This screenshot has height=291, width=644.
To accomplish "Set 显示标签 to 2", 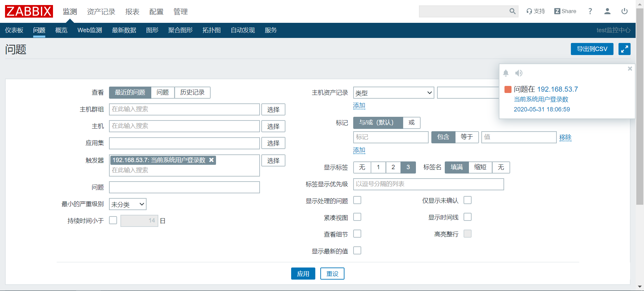I will tap(393, 167).
